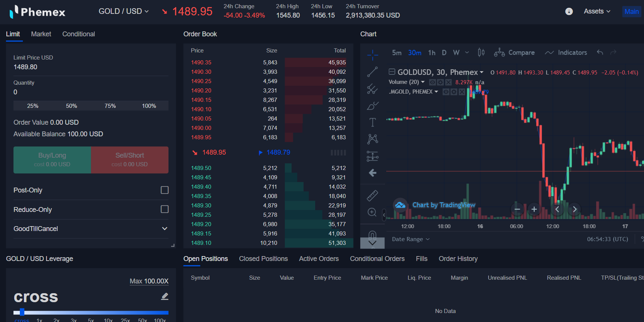Expand more drawing tools arrow
Viewport: 644px width, 322px height.
[x=372, y=243]
